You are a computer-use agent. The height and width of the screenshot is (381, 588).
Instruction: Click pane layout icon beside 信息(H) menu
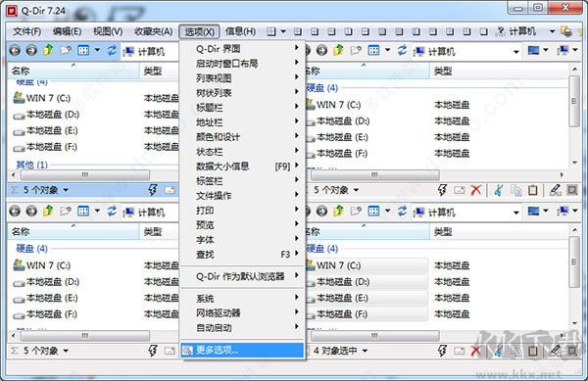tap(271, 31)
